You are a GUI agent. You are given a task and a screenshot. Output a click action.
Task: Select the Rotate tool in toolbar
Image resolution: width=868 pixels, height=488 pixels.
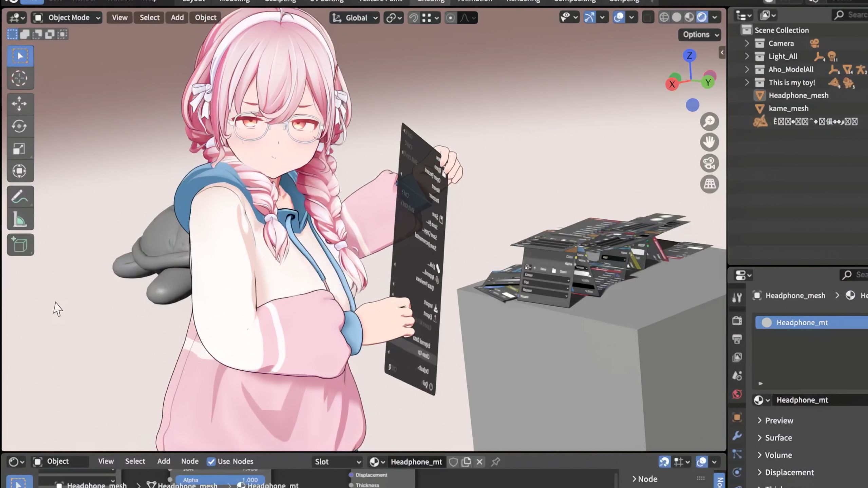20,126
